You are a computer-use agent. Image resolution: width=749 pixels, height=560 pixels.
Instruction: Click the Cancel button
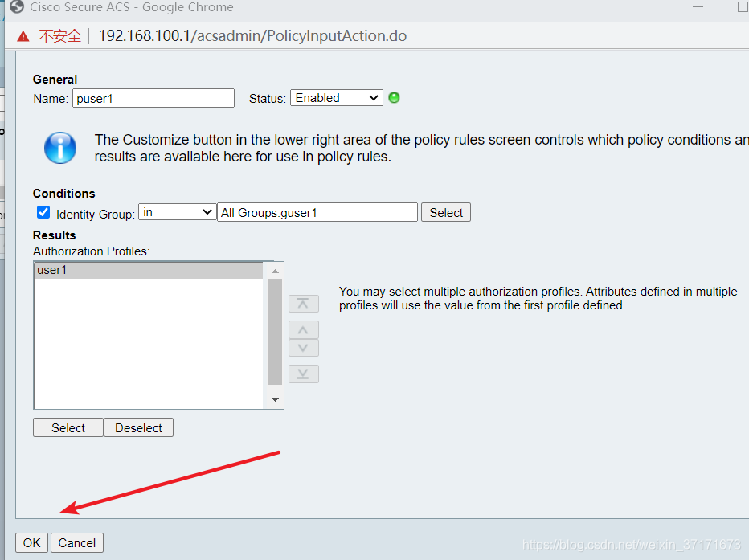[x=77, y=543]
